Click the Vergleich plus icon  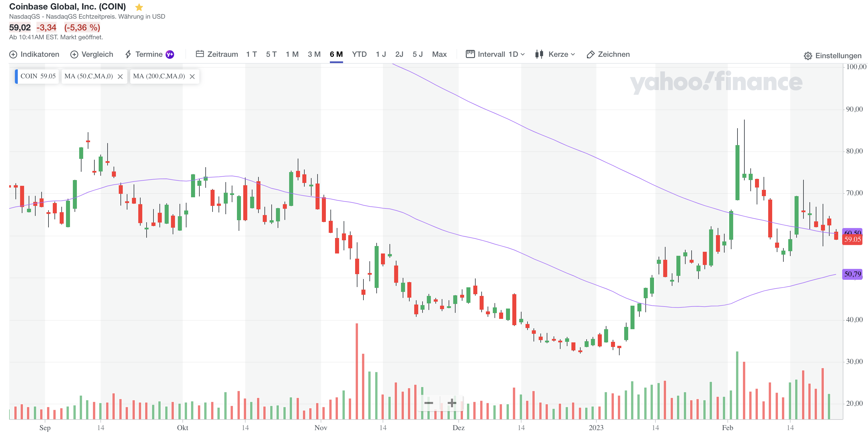(74, 54)
